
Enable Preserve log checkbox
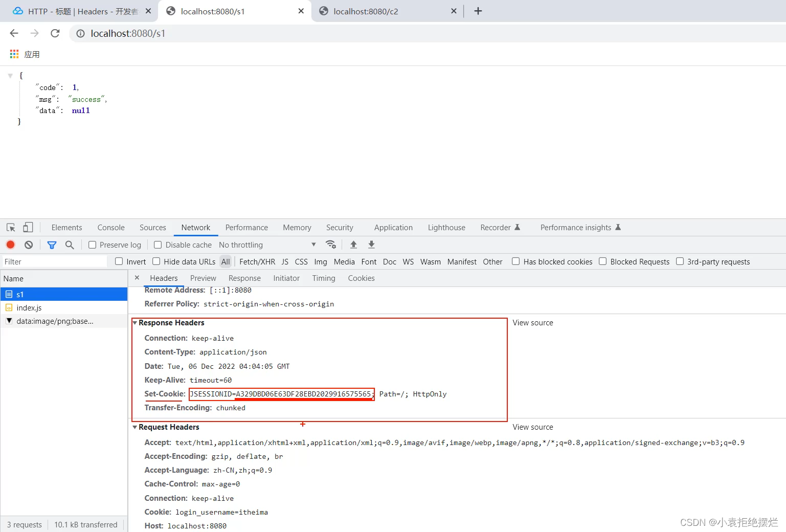coord(93,245)
